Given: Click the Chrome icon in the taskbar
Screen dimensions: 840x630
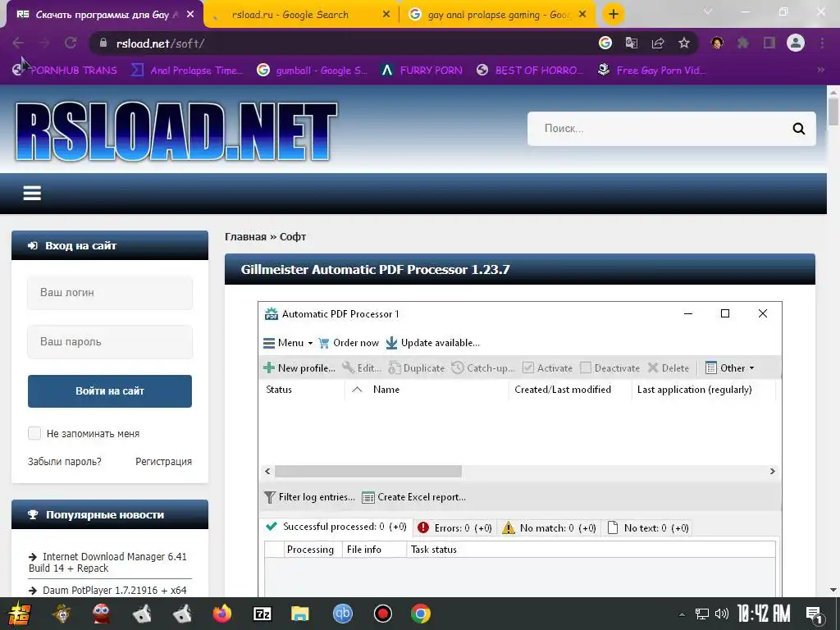Looking at the screenshot, I should (421, 614).
